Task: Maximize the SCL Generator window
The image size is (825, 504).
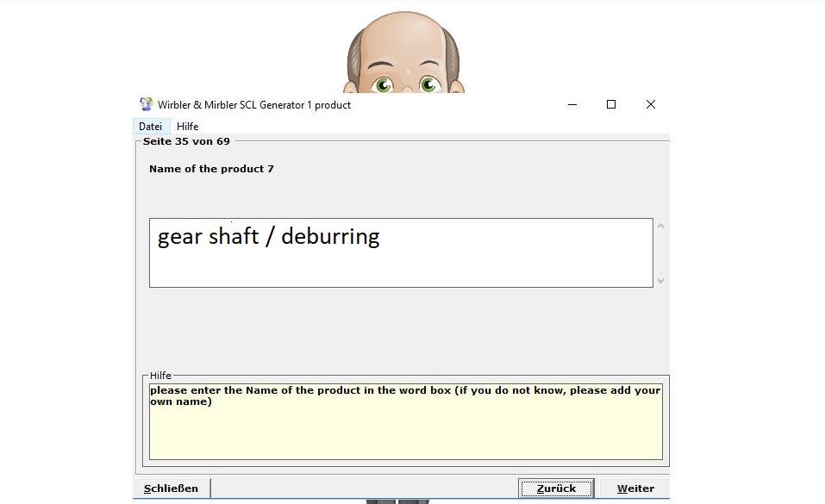Action: 611,104
